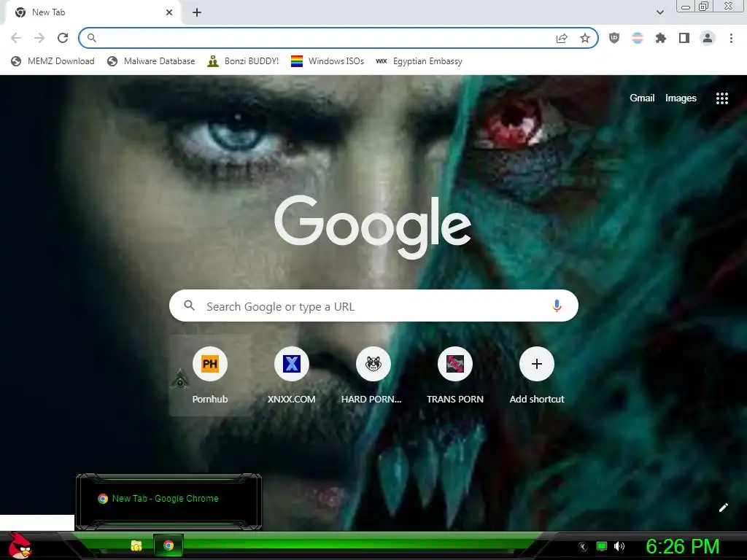Bookmark this tab with the star icon

click(585, 38)
